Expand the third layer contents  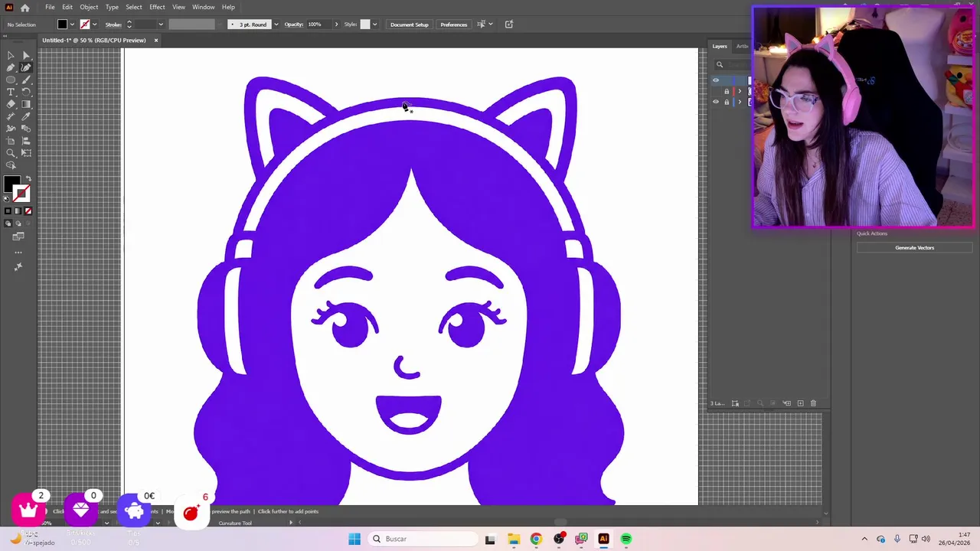pyautogui.click(x=740, y=102)
